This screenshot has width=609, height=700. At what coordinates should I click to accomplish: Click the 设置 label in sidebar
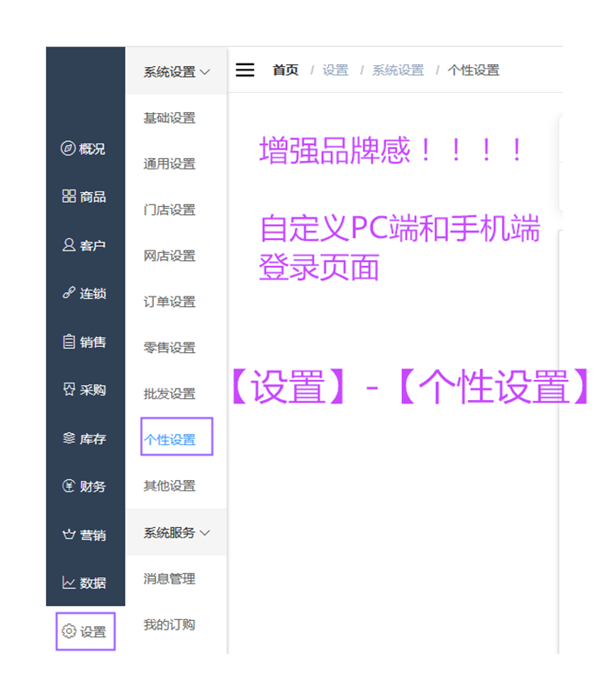pyautogui.click(x=93, y=631)
